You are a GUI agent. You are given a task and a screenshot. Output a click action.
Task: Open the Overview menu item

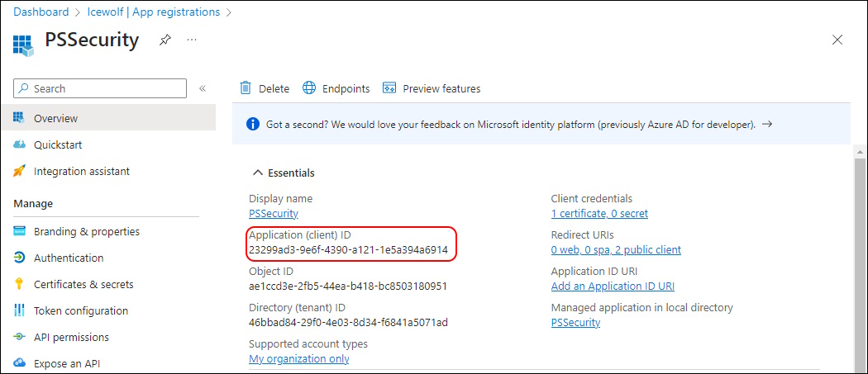tap(108, 118)
